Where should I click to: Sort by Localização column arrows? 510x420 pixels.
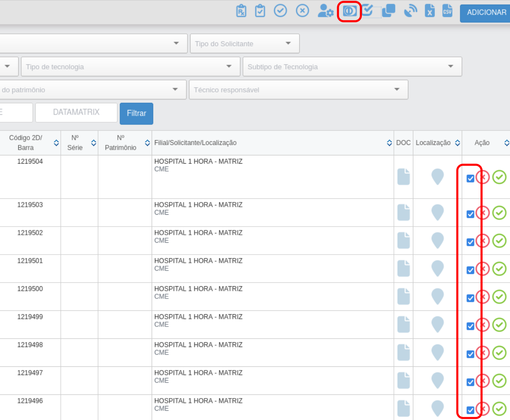[x=458, y=143]
